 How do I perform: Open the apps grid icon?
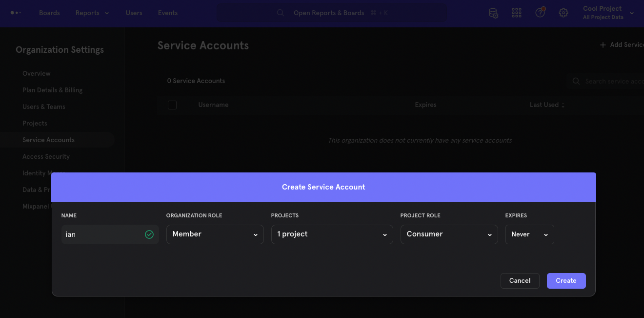516,13
